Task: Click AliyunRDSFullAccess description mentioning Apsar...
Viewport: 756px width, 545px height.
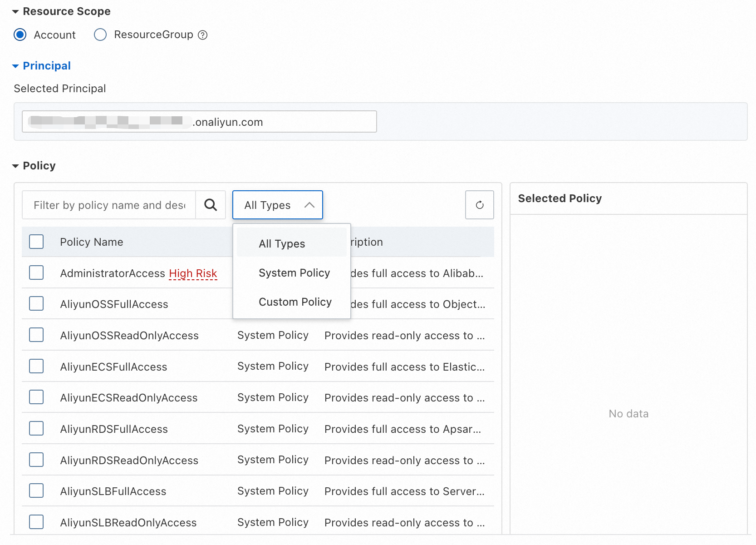Action: point(403,429)
